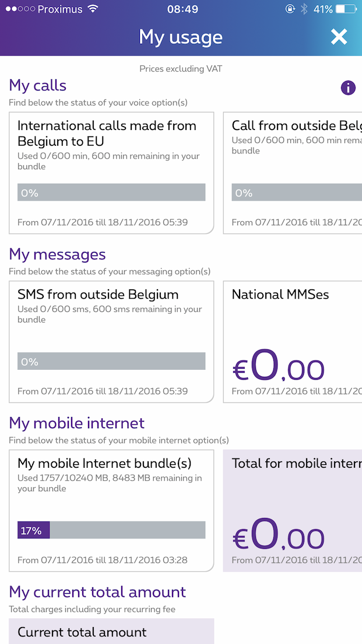Screen dimensions: 362x644
Task: Tap the Bluetooth status icon
Action: coord(304,9)
